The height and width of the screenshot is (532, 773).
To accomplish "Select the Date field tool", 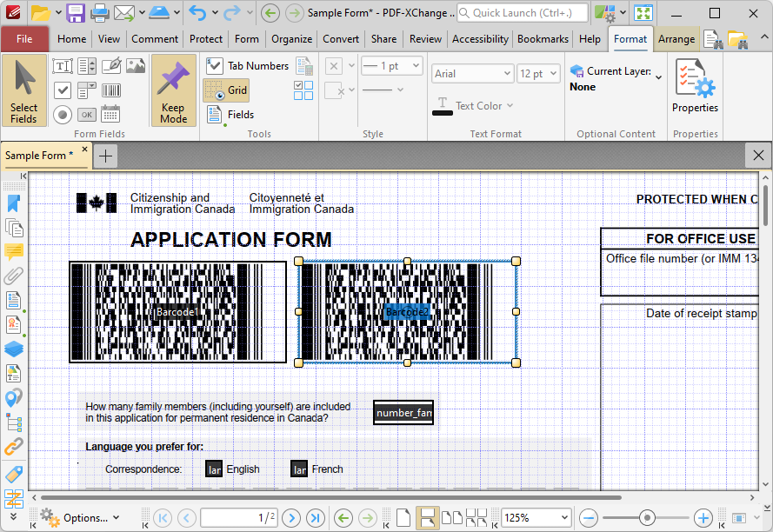I will pos(110,114).
